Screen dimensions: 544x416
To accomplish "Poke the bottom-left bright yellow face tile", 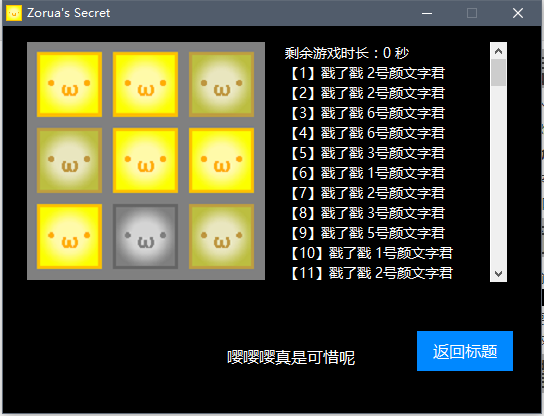I will click(x=69, y=236).
